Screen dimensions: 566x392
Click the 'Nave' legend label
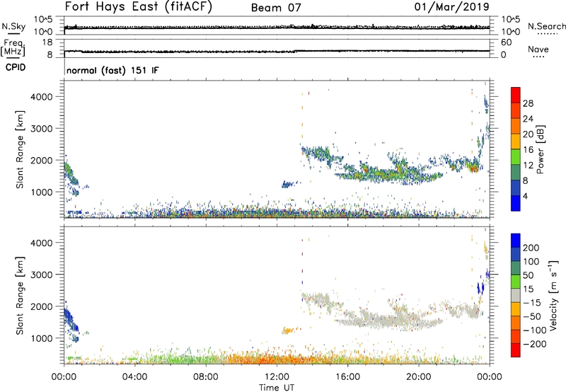pyautogui.click(x=538, y=49)
